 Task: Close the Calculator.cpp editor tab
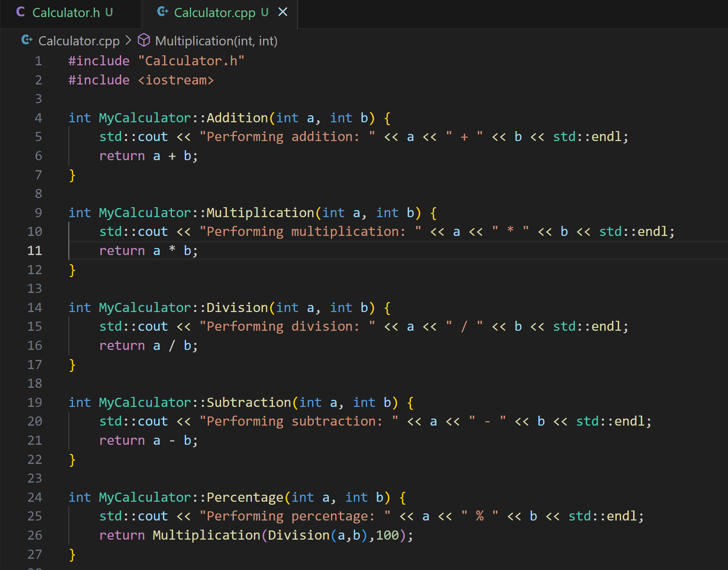[283, 12]
